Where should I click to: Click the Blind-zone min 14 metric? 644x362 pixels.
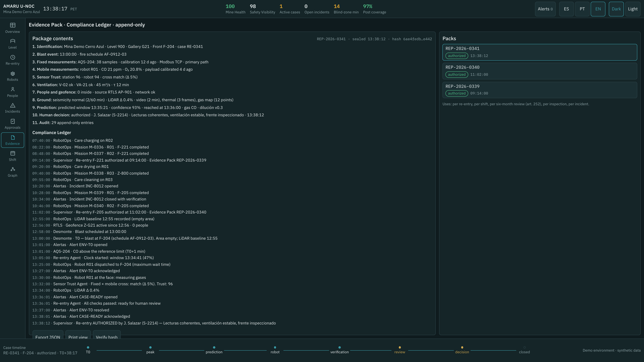pos(346,9)
